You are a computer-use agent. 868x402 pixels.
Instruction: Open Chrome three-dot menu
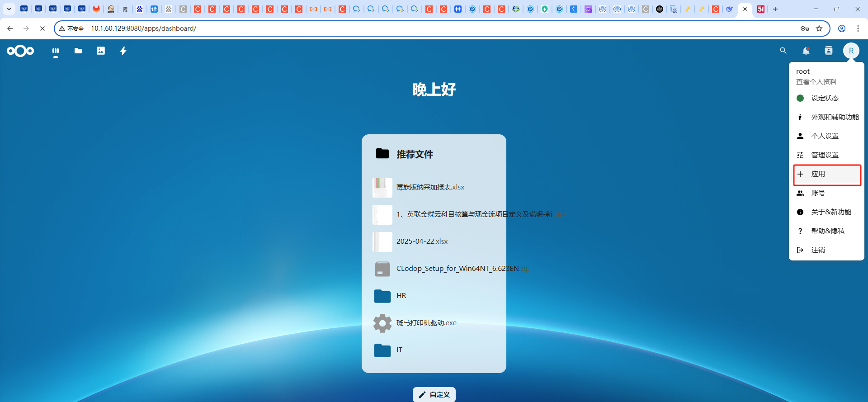click(858, 28)
